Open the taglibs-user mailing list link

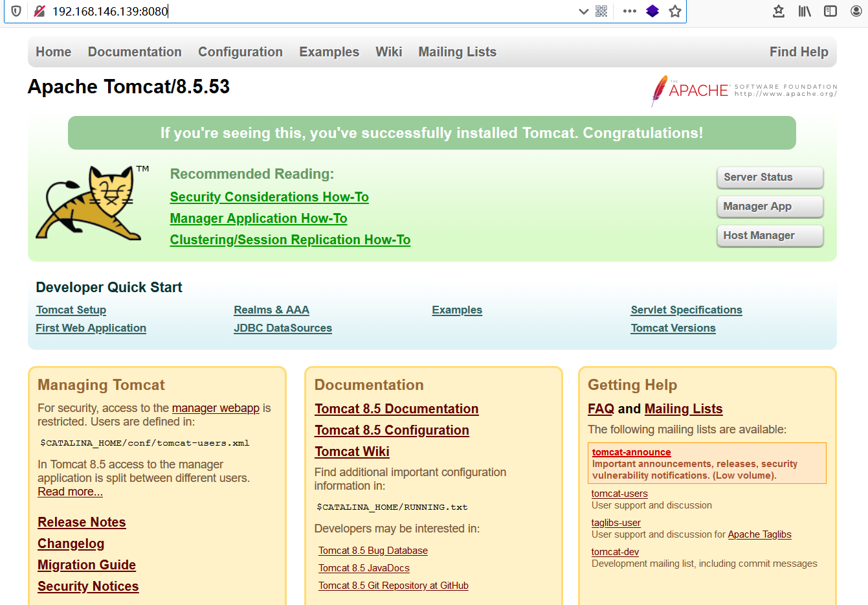click(x=616, y=523)
